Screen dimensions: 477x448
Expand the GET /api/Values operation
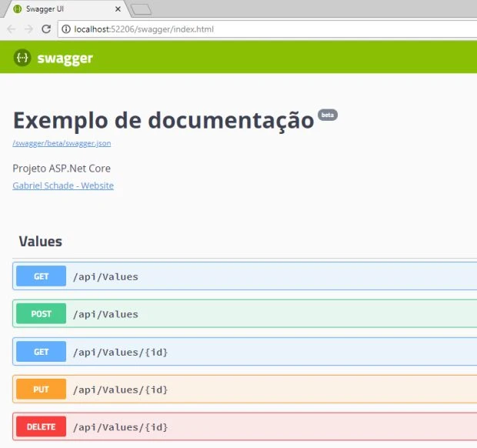point(105,276)
